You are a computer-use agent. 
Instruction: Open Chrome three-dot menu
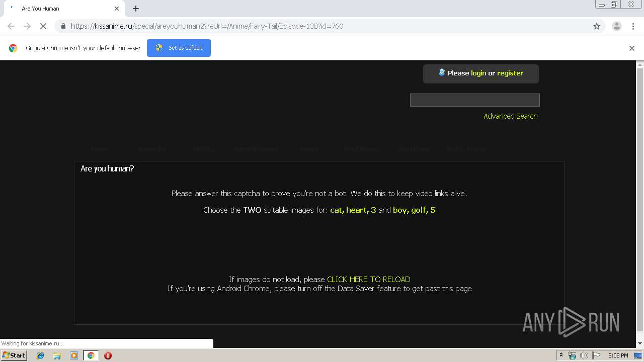633,26
